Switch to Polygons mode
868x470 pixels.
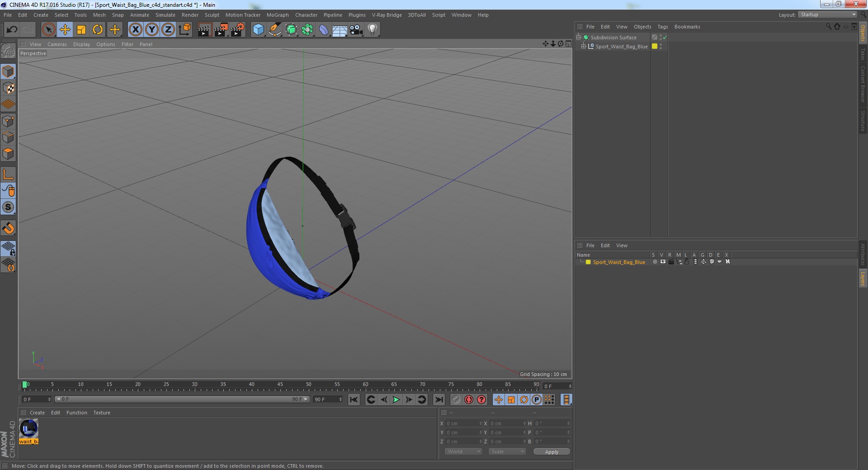point(8,154)
